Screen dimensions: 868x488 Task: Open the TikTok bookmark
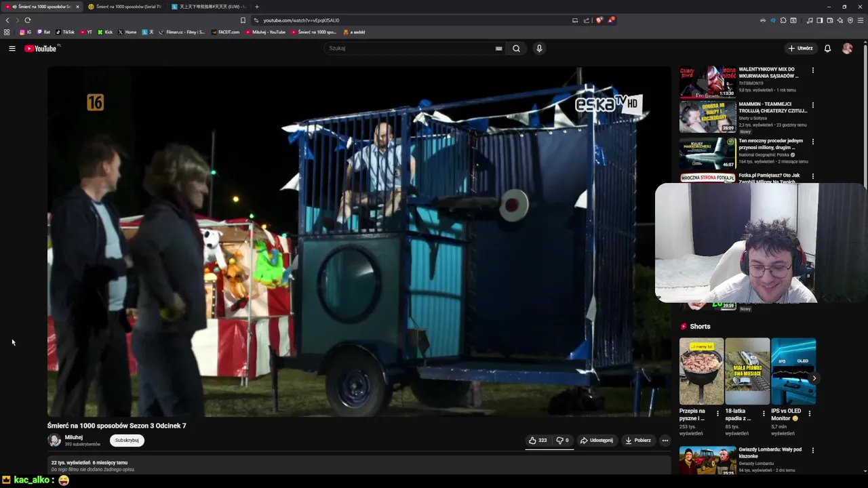click(65, 32)
